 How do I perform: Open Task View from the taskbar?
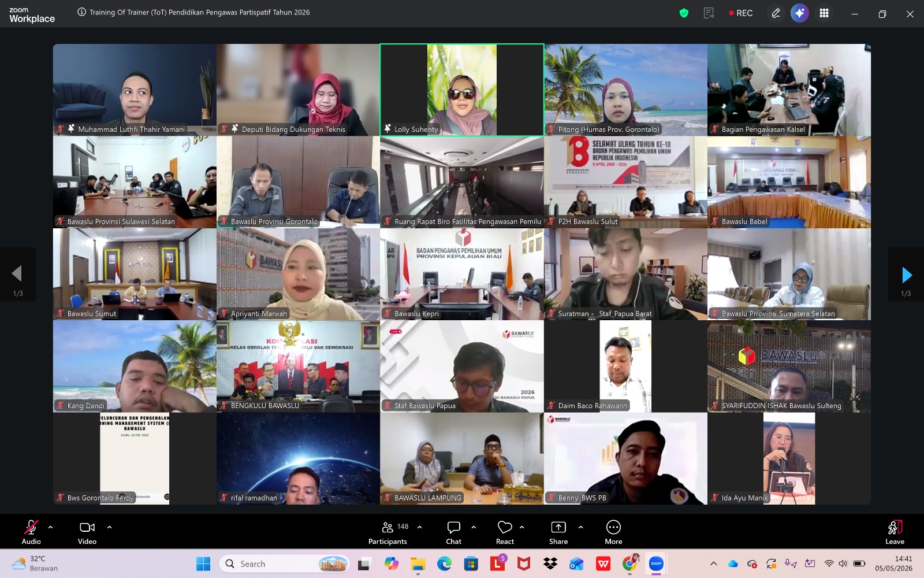pos(364,564)
